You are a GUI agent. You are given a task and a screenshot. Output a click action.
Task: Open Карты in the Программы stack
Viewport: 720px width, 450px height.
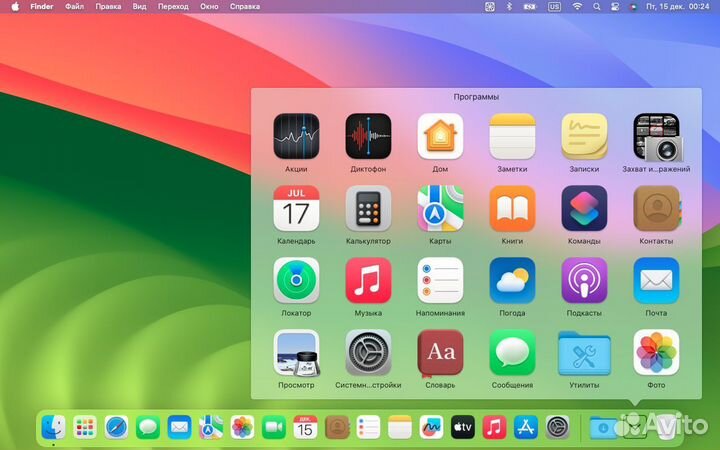[x=440, y=208]
